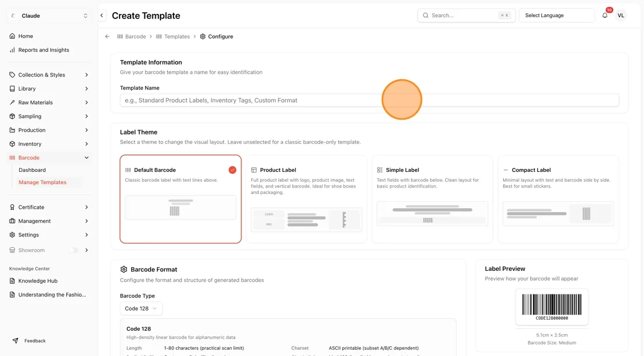Screen dimensions: 644x356
Task: Click the Library book icon
Action: (x=12, y=89)
